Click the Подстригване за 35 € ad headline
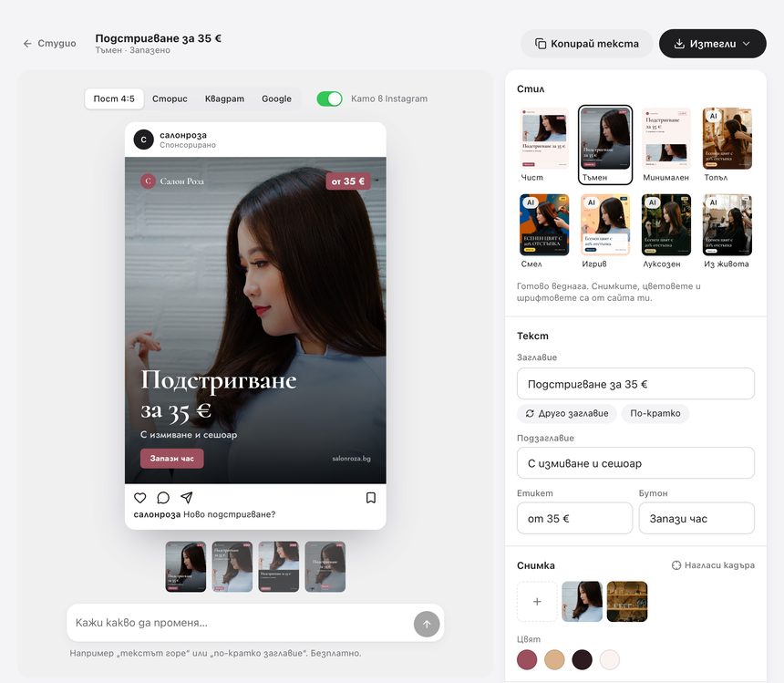The height and width of the screenshot is (683, 784). pos(219,396)
